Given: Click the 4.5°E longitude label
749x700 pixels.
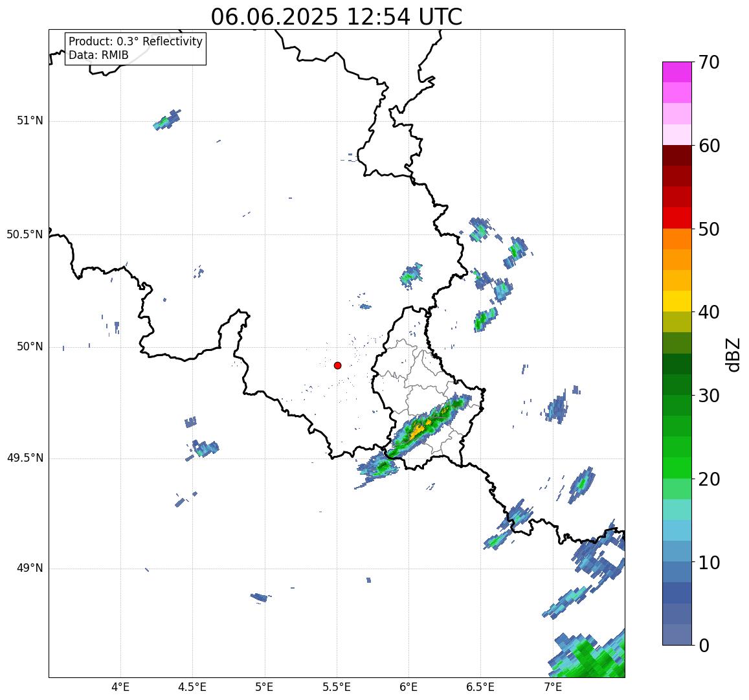Looking at the screenshot, I should (x=192, y=688).
